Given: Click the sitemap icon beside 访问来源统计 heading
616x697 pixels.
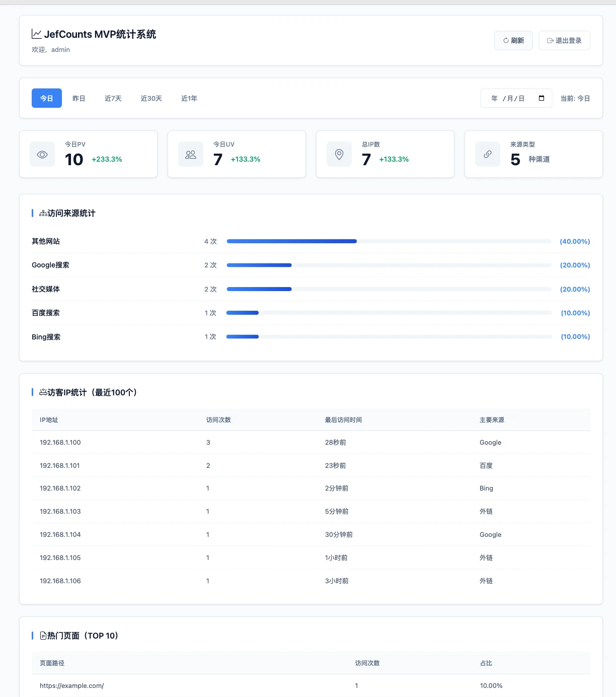Looking at the screenshot, I should 43,214.
